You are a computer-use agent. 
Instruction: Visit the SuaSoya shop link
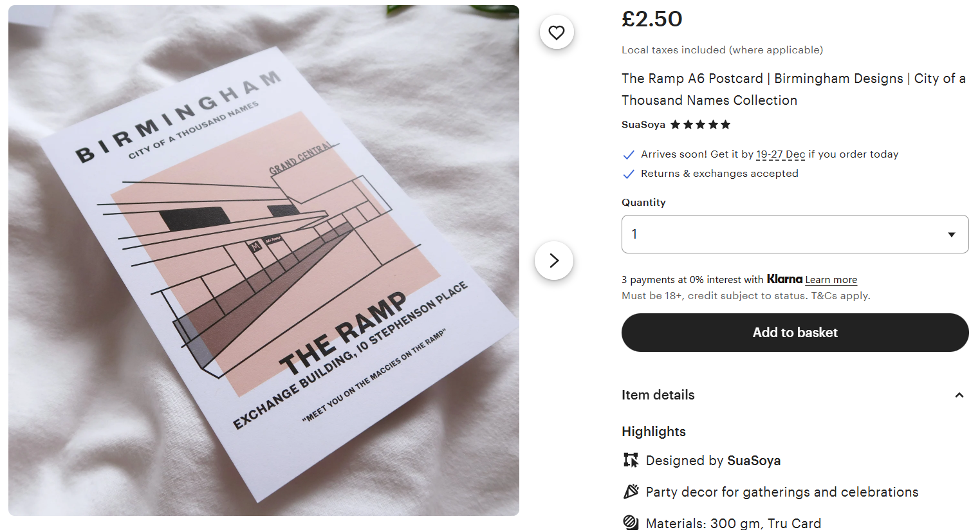(x=643, y=125)
